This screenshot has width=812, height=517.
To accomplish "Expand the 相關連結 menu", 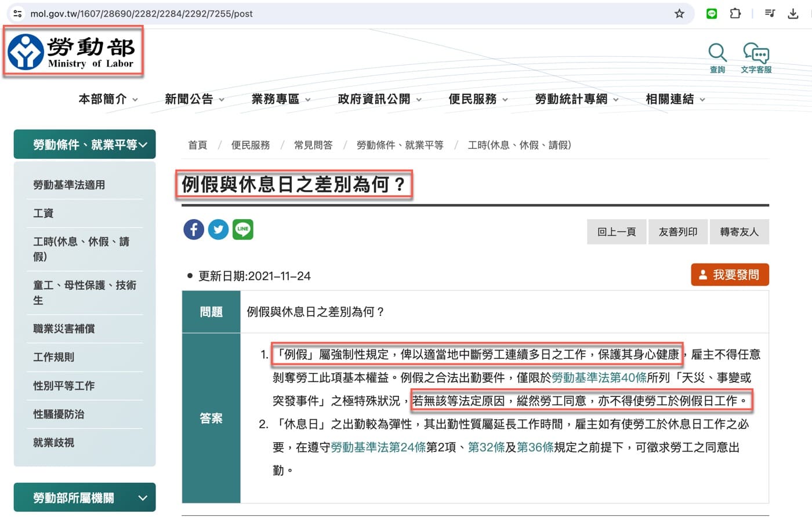I will click(x=675, y=99).
